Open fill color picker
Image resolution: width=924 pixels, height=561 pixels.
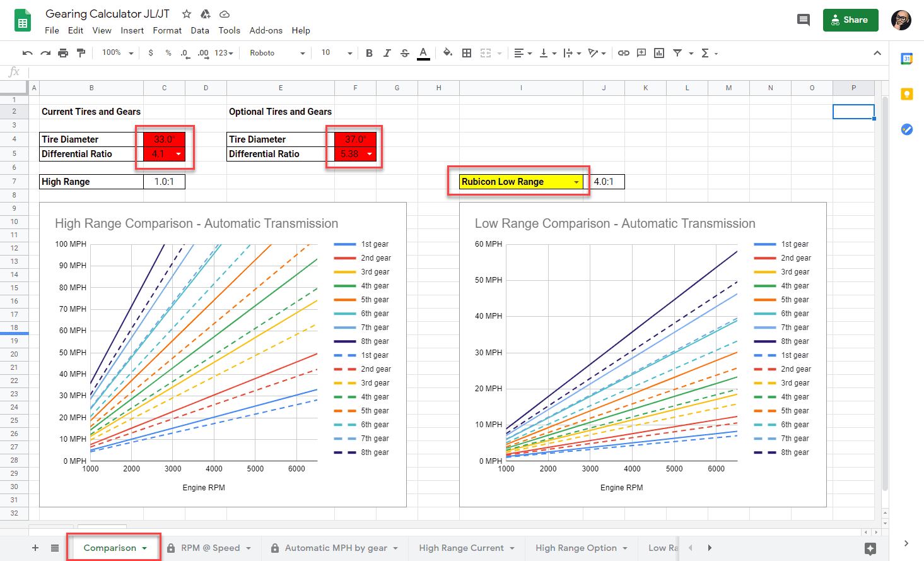(x=448, y=53)
